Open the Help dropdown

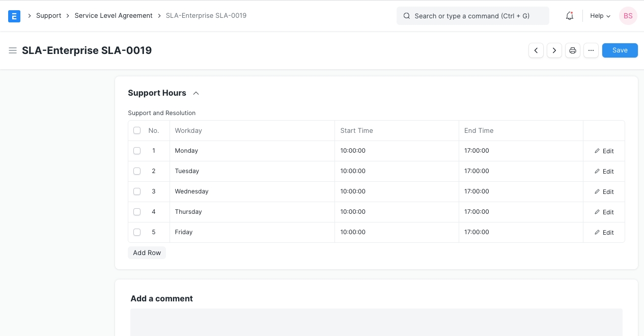(x=600, y=16)
